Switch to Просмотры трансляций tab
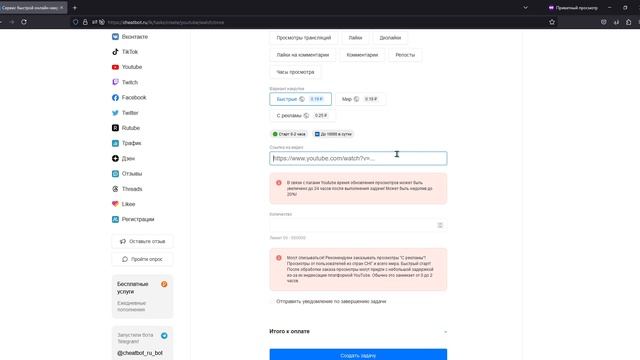Viewport: 640px width, 360px height. coord(304,38)
